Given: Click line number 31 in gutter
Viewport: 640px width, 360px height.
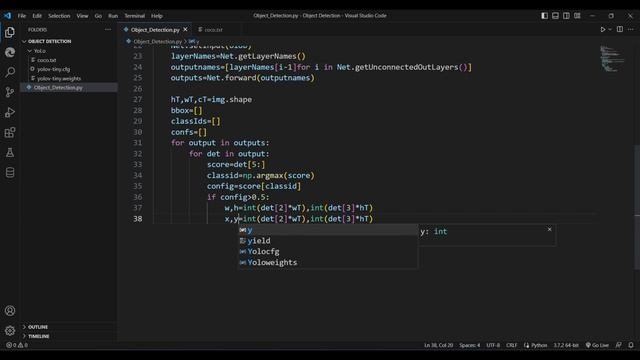Looking at the screenshot, I should 138,143.
